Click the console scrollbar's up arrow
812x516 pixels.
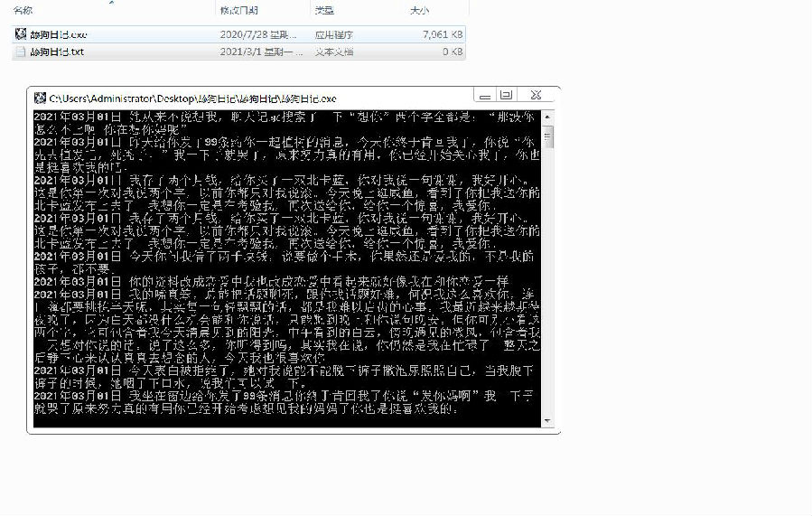tap(547, 117)
